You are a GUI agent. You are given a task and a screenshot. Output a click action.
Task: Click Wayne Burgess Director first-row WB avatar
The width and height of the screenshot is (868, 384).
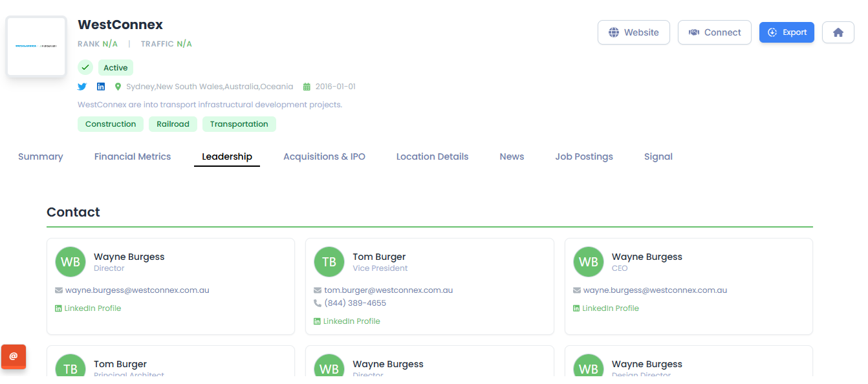pos(71,262)
